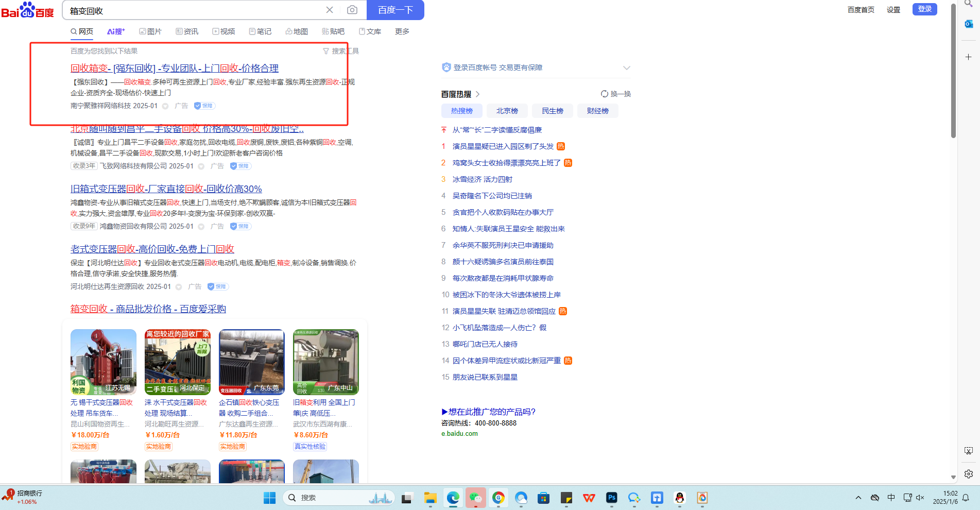Open the 更多 search categories menu
The image size is (980, 510).
[402, 31]
